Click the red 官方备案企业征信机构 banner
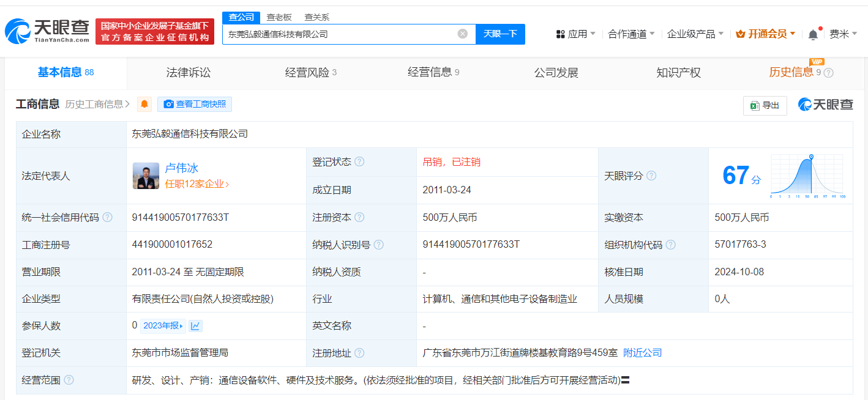This screenshot has width=868, height=400. click(x=155, y=31)
